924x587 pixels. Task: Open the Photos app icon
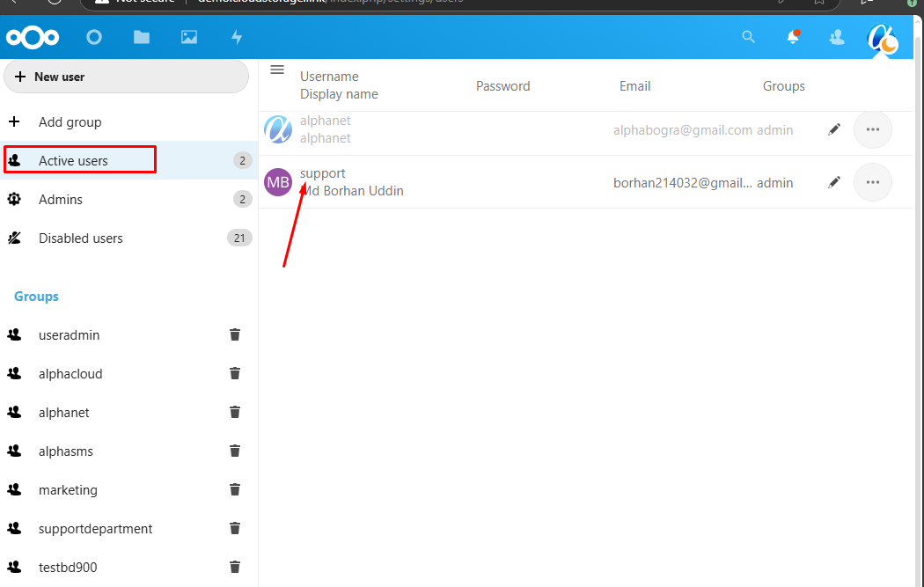tap(189, 37)
